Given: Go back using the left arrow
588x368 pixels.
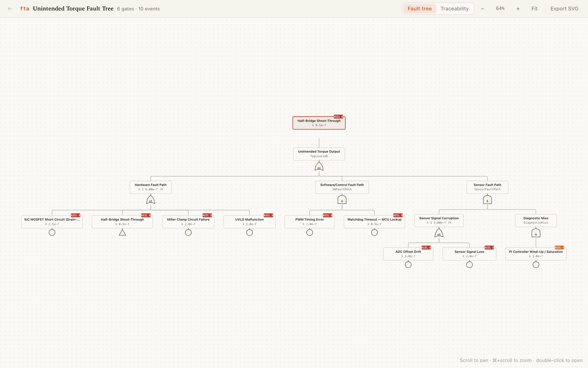Looking at the screenshot, I should (x=10, y=9).
